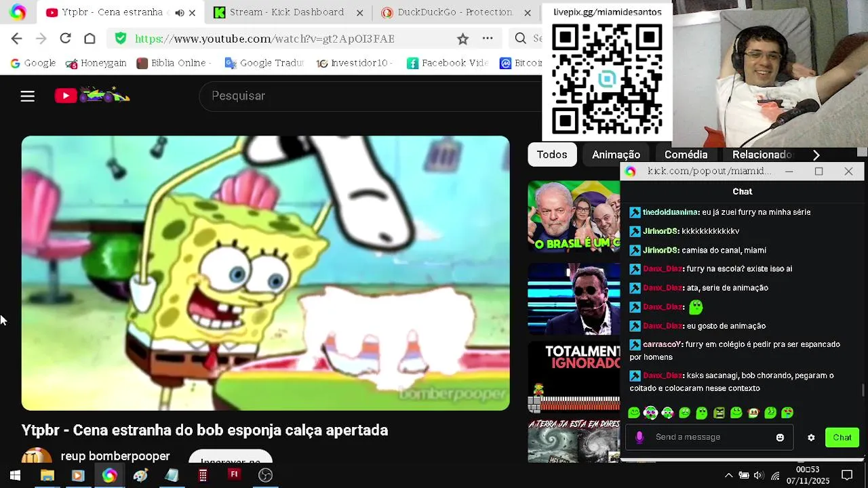The height and width of the screenshot is (488, 868).
Task: Switch to Stream - Kick Dashboard tab
Action: tap(290, 12)
